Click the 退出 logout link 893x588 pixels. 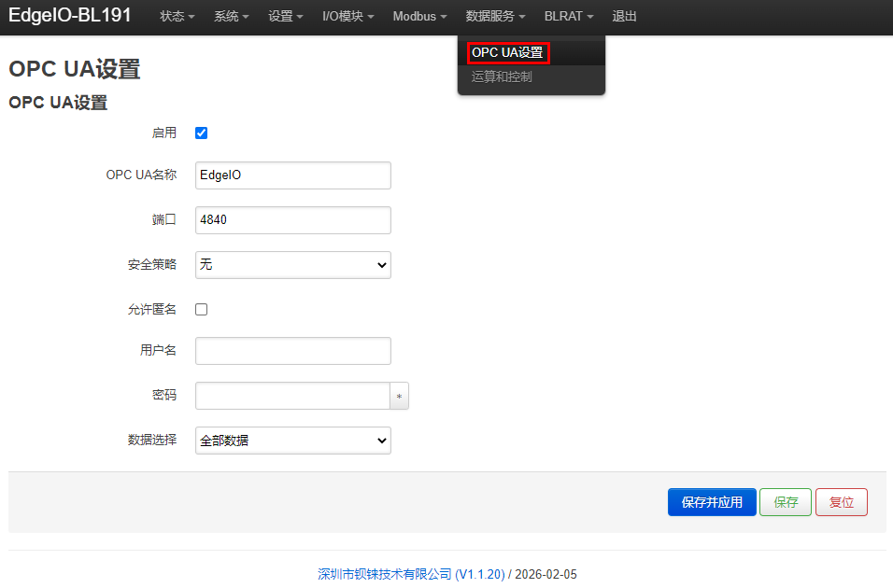[x=624, y=17]
